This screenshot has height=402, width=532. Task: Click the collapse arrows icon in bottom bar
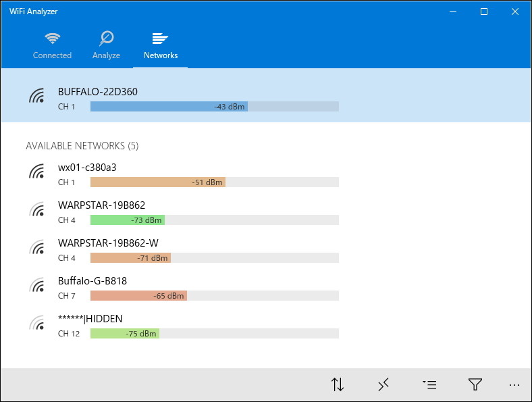tap(383, 384)
